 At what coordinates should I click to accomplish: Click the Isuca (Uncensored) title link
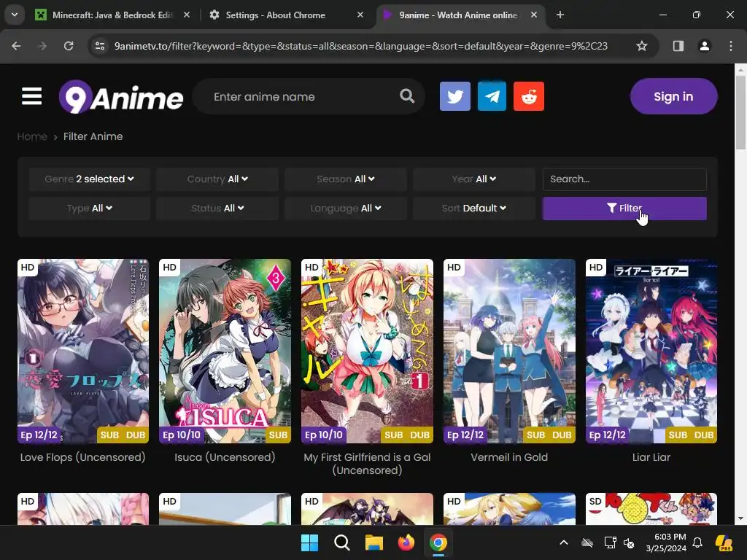point(225,457)
